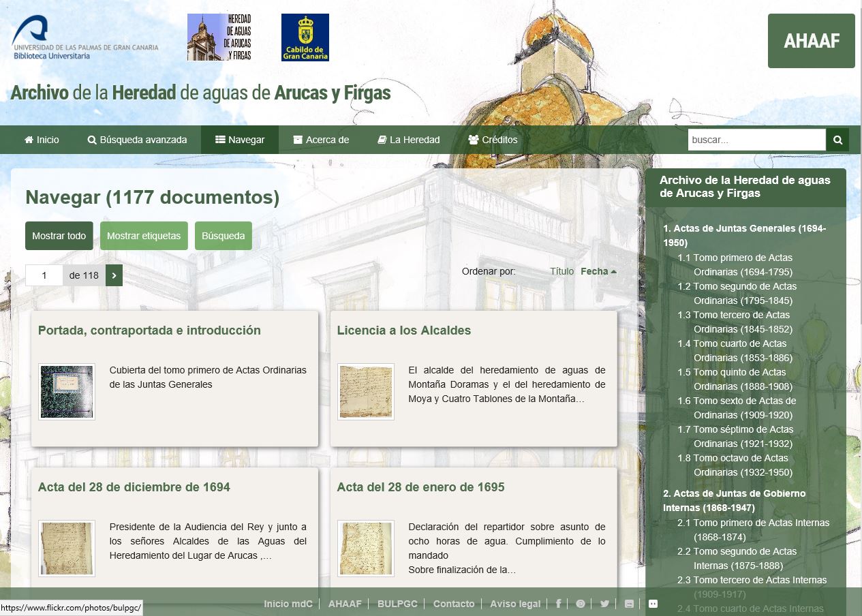
Task: Open 1. Actas de Juntas Generales section
Action: point(745,236)
